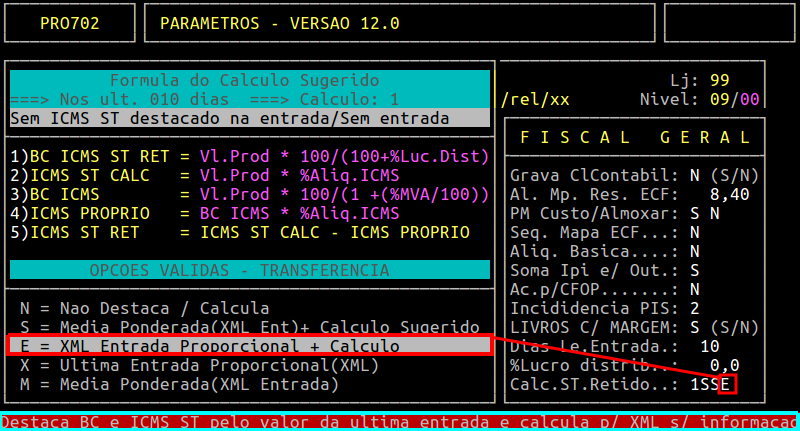
Task: Click the Al. Mp. Res. ECF 8,40 field
Action: click(x=729, y=194)
